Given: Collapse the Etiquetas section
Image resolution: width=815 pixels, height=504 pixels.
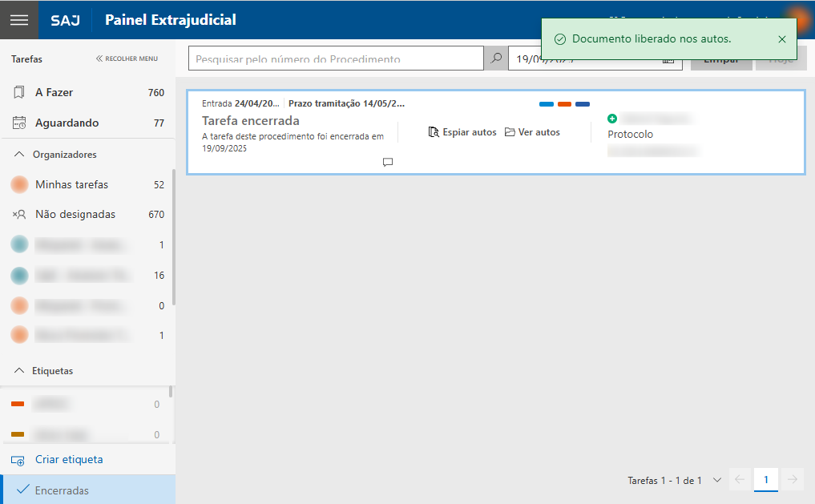Looking at the screenshot, I should (x=19, y=370).
